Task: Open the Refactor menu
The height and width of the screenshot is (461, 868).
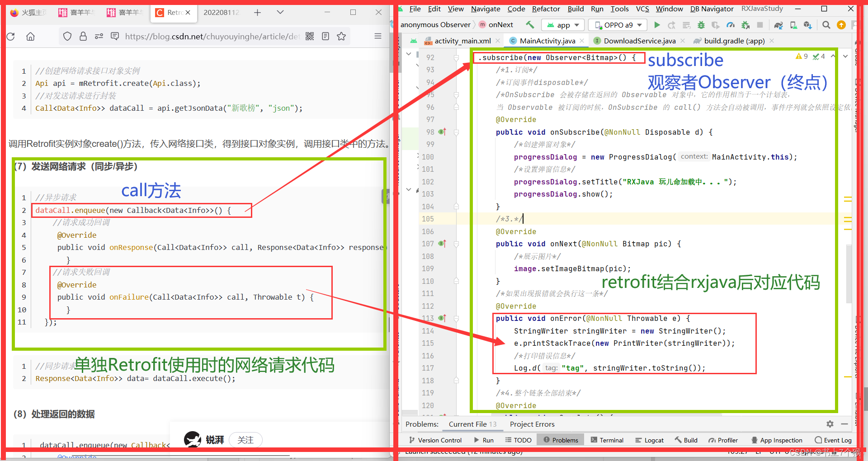Action: coord(546,9)
